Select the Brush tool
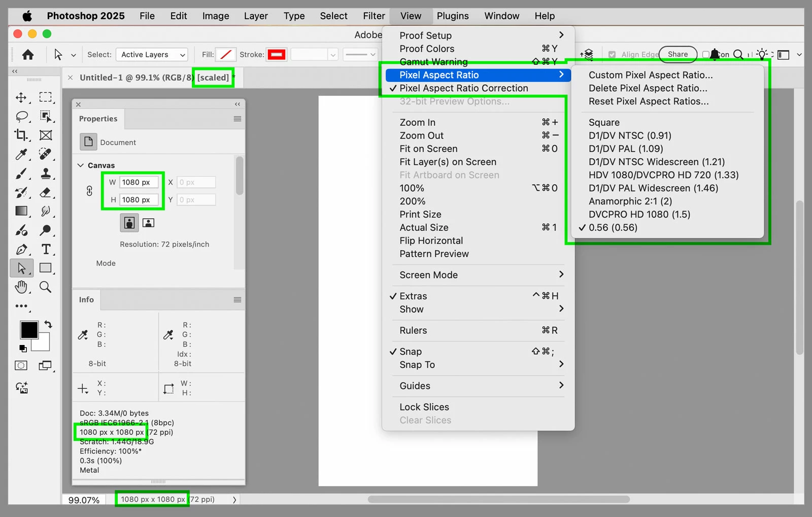The image size is (812, 517). pyautogui.click(x=21, y=174)
